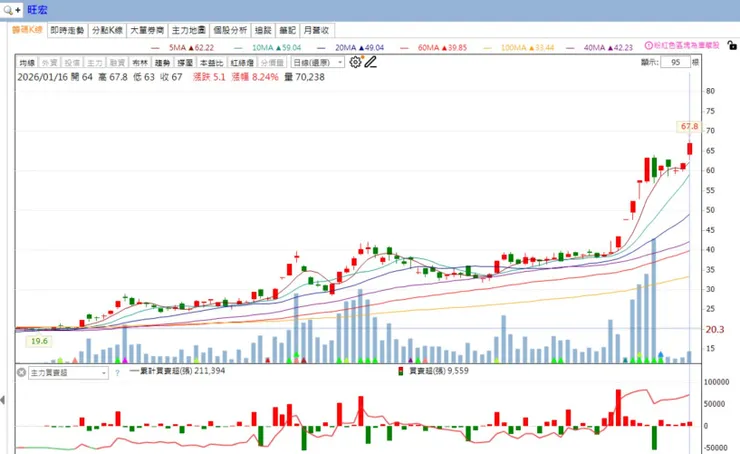
Task: Click the question mark help icon
Action: (x=117, y=373)
